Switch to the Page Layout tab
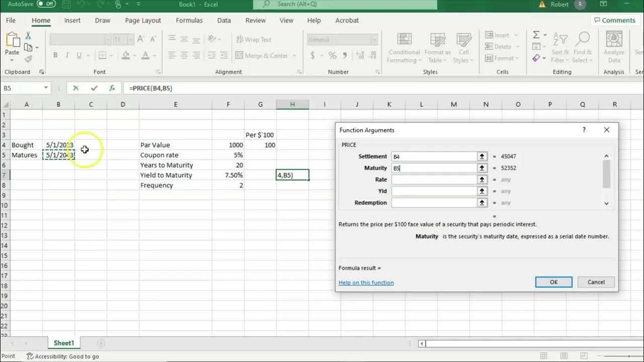The height and width of the screenshot is (362, 644). [x=143, y=21]
